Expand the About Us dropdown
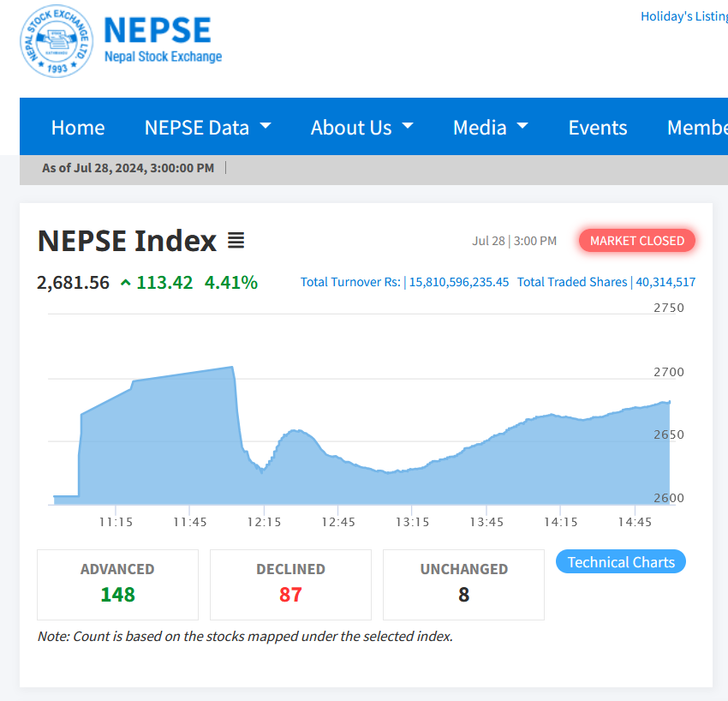This screenshot has width=728, height=701. 361,128
